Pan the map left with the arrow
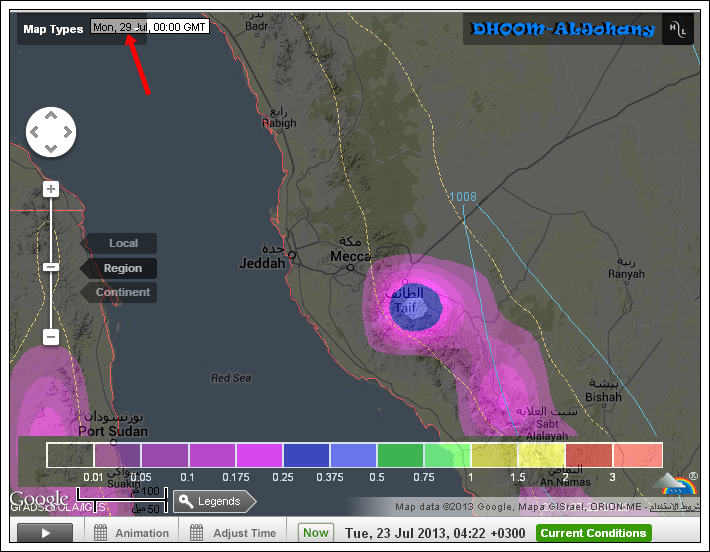Image resolution: width=710 pixels, height=552 pixels. pos(34,132)
